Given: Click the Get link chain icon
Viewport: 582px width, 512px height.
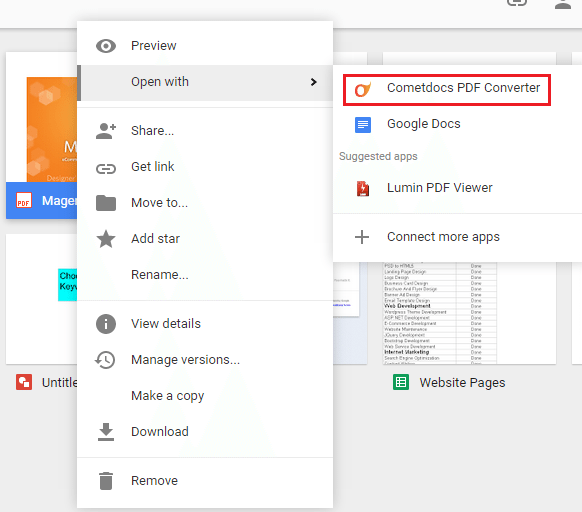Looking at the screenshot, I should [106, 169].
